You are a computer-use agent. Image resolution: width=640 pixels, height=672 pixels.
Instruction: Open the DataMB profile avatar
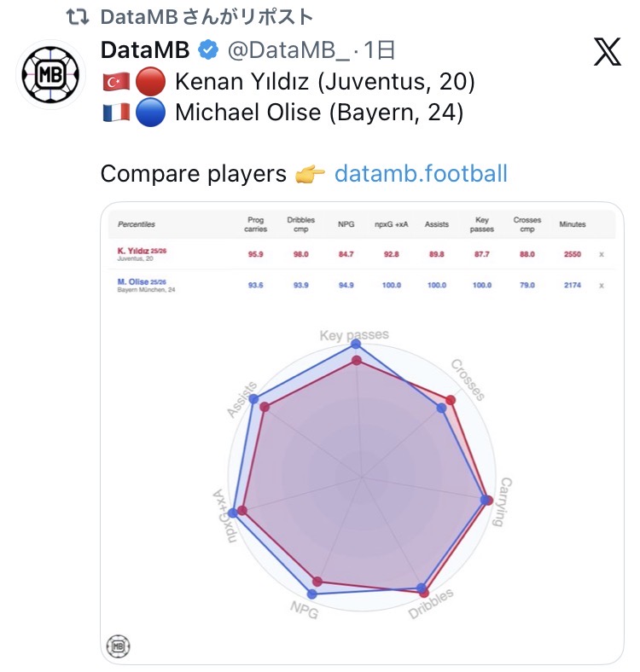(49, 75)
